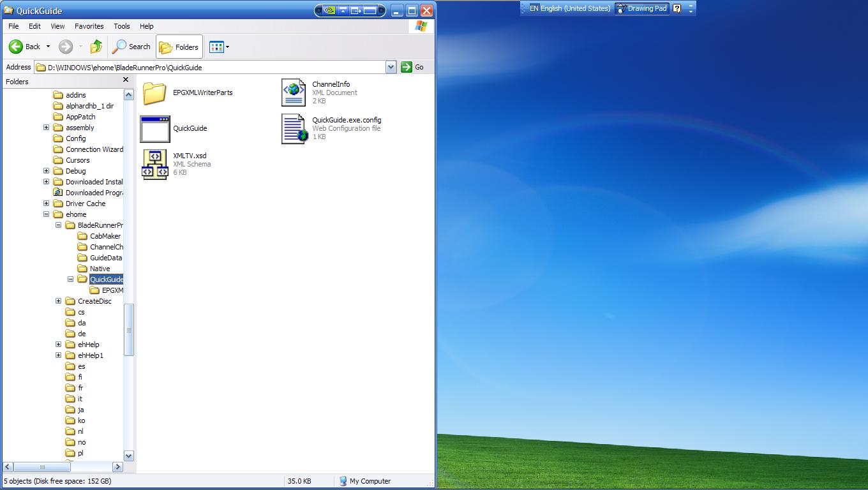
Task: Click the Go button beside address bar
Action: tap(412, 67)
